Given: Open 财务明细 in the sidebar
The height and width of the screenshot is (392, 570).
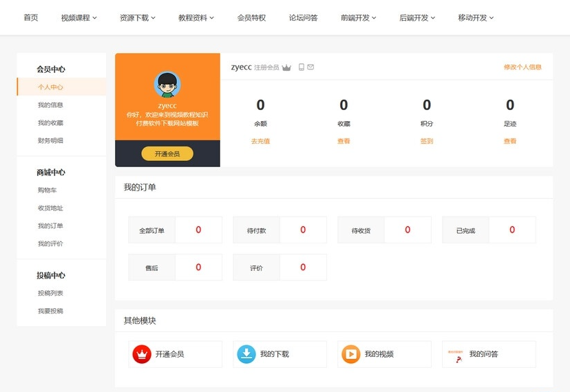Looking at the screenshot, I should click(x=50, y=140).
